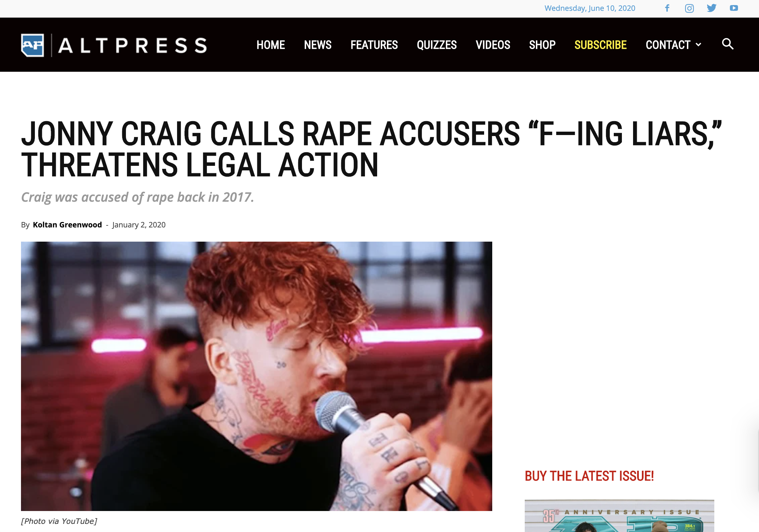The height and width of the screenshot is (532, 759).
Task: Click the AP square logo icon
Action: click(32, 45)
